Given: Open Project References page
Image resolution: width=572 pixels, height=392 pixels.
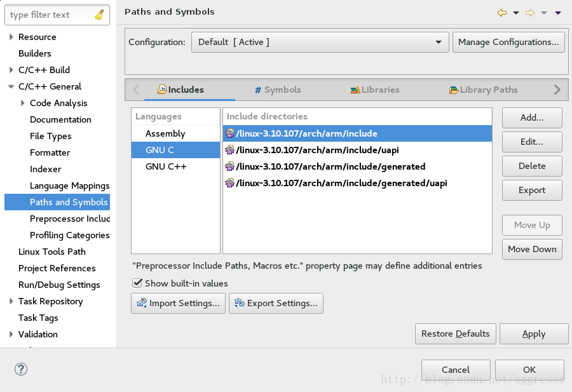Looking at the screenshot, I should (x=57, y=268).
